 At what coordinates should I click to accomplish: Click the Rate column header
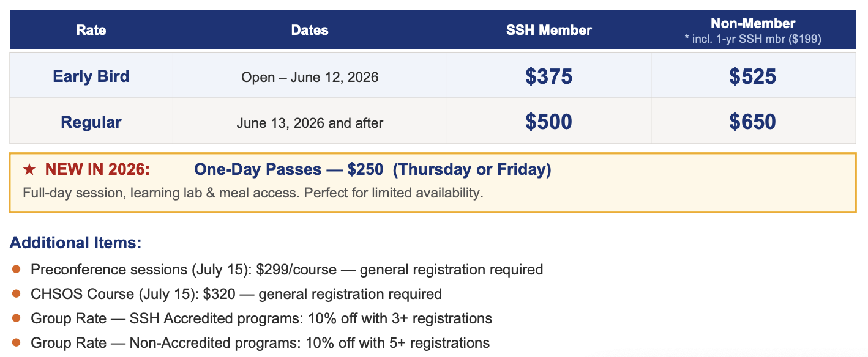91,30
